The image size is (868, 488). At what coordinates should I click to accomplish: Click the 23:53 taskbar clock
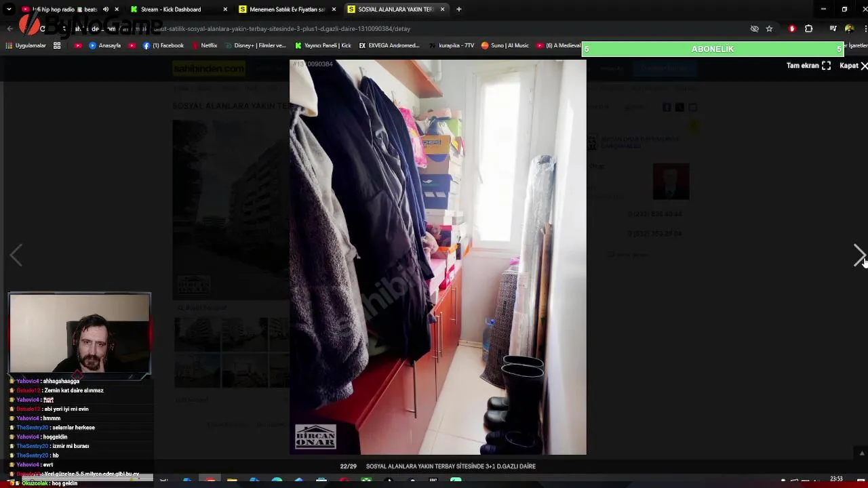coord(836,479)
